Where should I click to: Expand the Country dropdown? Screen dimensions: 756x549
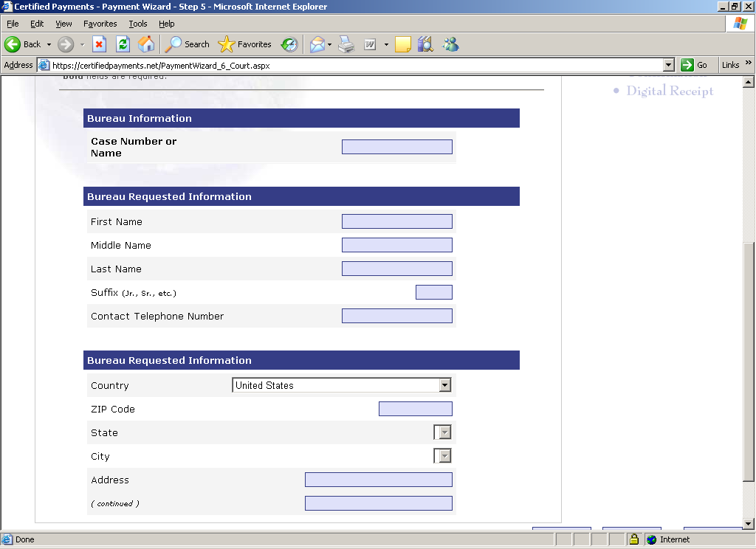[444, 385]
